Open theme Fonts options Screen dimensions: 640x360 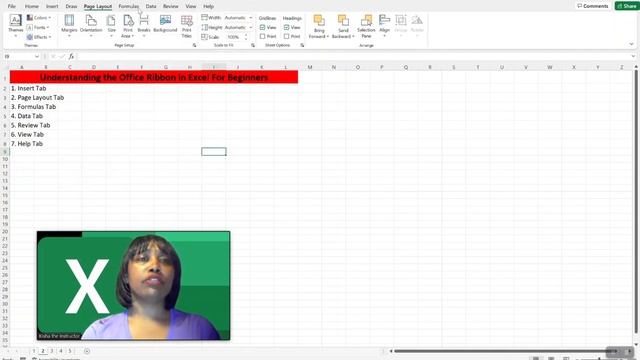[38, 27]
